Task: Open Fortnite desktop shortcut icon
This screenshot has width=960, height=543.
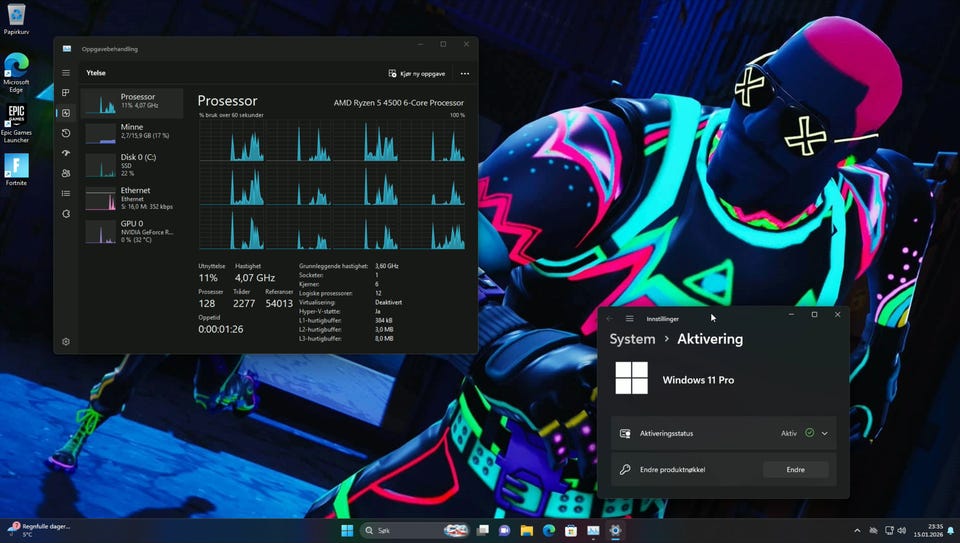Action: coord(16,167)
